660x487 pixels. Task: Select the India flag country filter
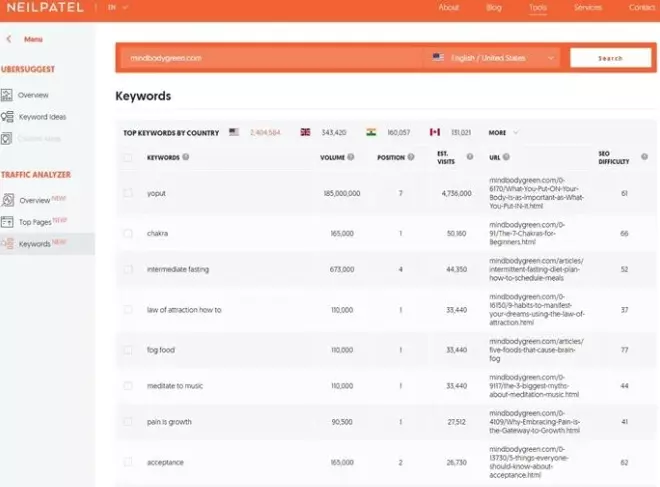[x=370, y=132]
